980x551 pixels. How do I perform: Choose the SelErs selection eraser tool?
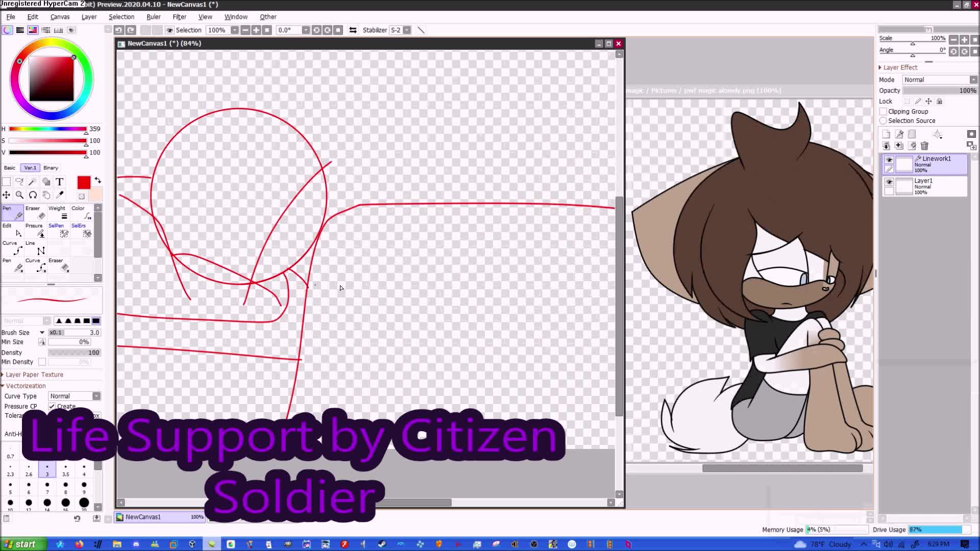[x=81, y=230]
